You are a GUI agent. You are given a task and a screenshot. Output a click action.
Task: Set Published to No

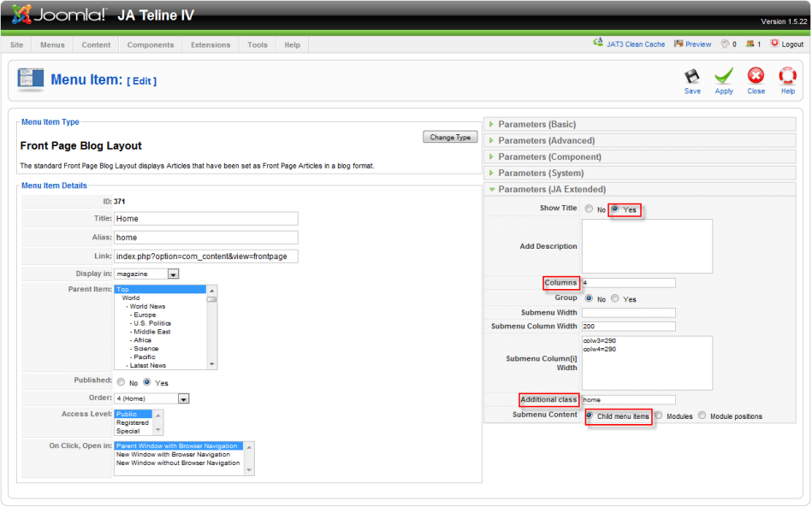tap(121, 382)
